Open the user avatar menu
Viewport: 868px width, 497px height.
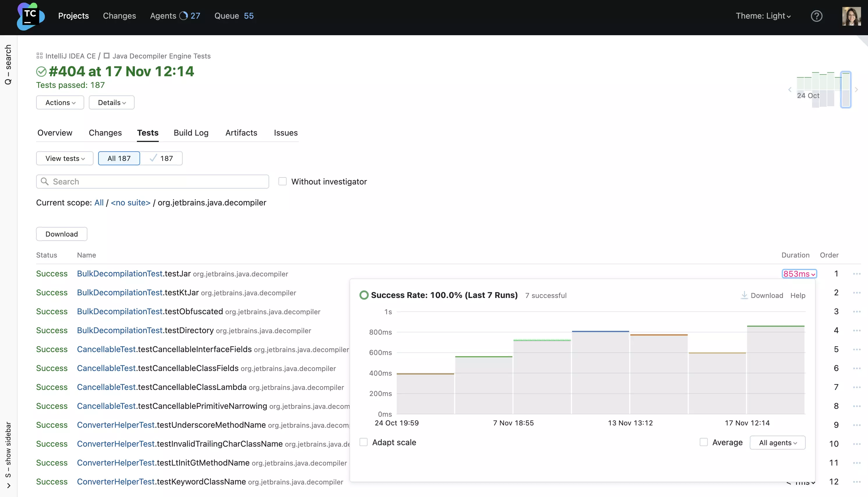851,16
